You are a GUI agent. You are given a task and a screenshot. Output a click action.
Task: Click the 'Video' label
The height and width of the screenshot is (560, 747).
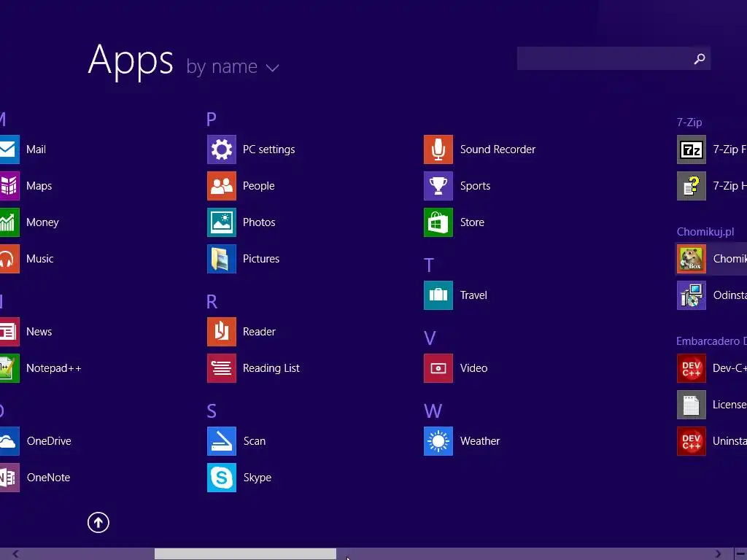pyautogui.click(x=473, y=368)
